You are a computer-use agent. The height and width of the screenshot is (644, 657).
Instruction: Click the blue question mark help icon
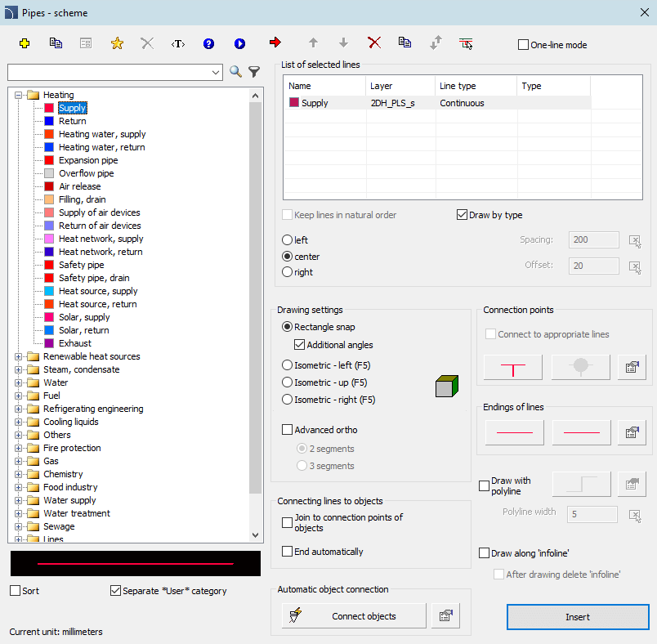[x=208, y=43]
